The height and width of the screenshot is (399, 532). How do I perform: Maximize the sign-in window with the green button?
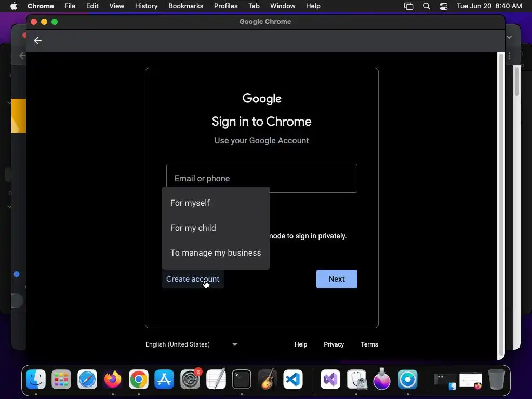54,22
